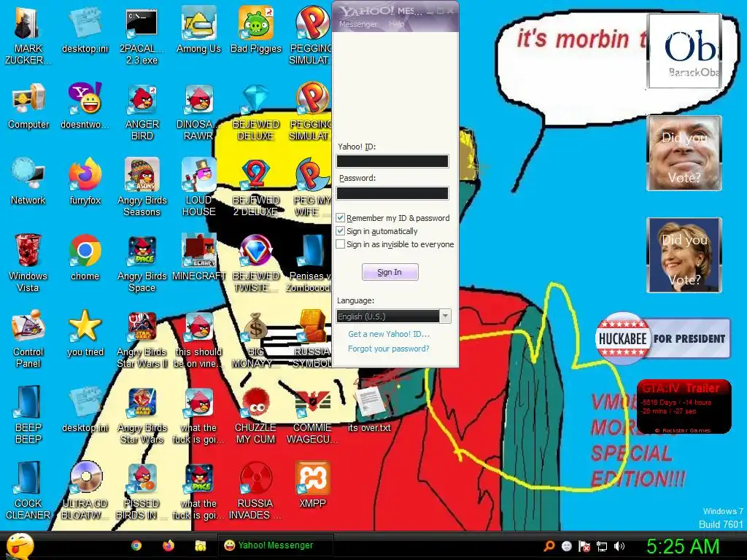The image size is (747, 560).
Task: Click the Hillary Did you Vote gadget
Action: (684, 254)
